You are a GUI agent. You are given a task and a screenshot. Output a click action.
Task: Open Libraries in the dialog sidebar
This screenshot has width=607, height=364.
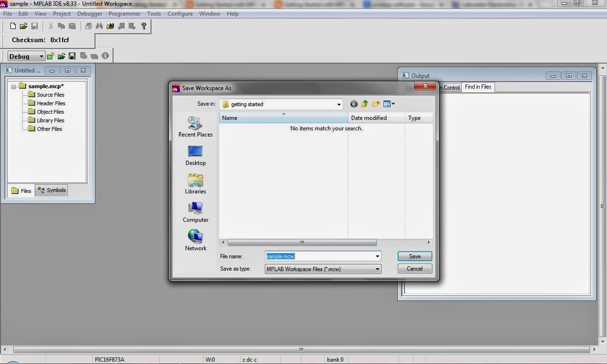[x=196, y=184]
